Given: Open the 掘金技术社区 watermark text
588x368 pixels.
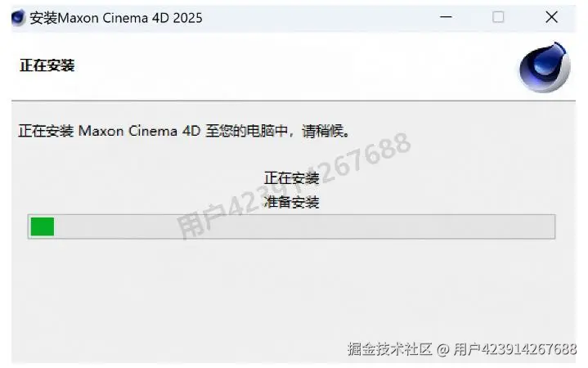Looking at the screenshot, I should (389, 349).
